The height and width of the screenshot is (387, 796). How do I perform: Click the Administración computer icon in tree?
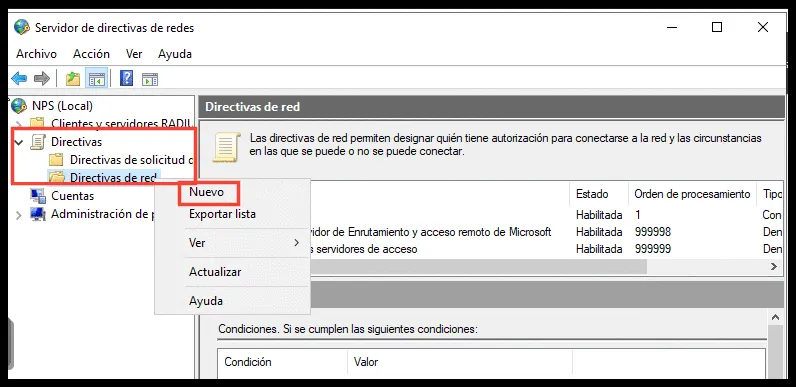click(x=38, y=214)
